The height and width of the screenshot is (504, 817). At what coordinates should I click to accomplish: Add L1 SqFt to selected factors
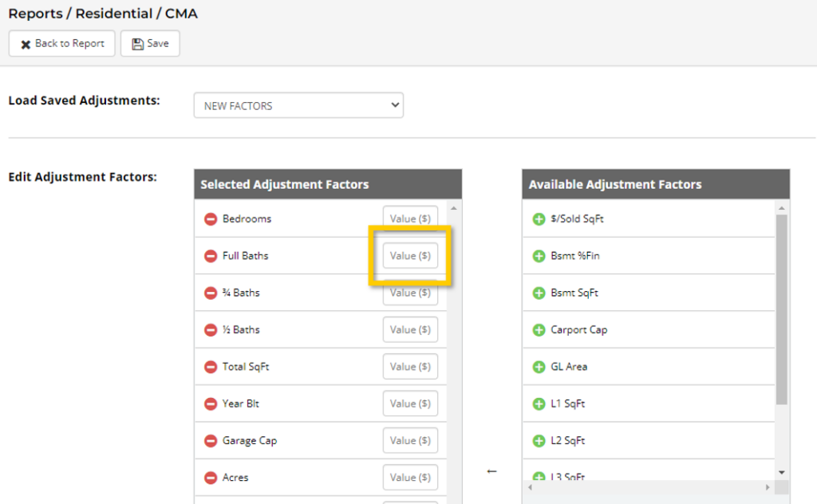point(539,404)
